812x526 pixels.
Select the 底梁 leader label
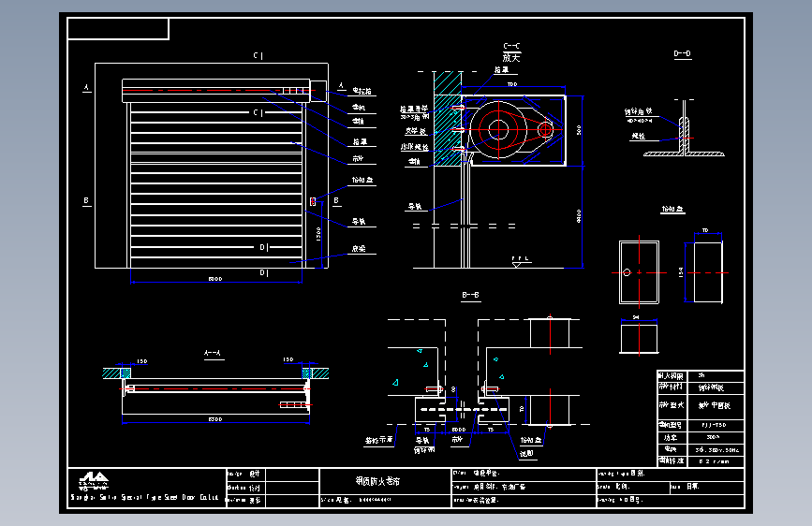359,249
